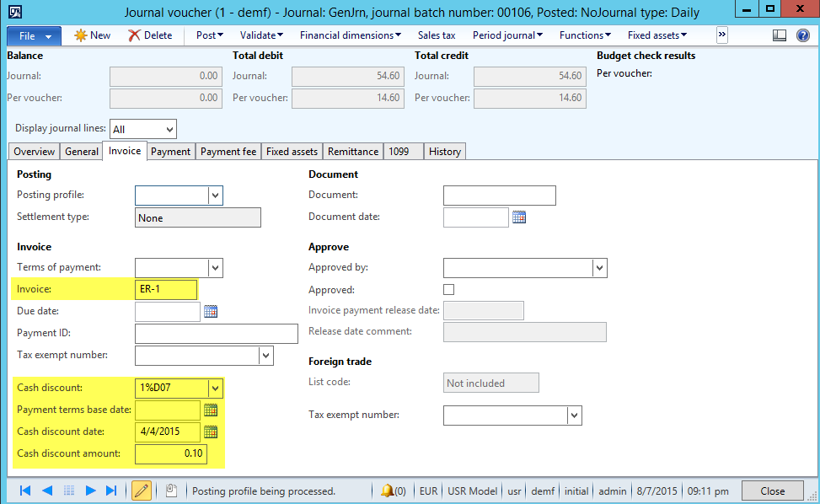Open the Posting profile dropdown
The width and height of the screenshot is (820, 504).
(215, 196)
